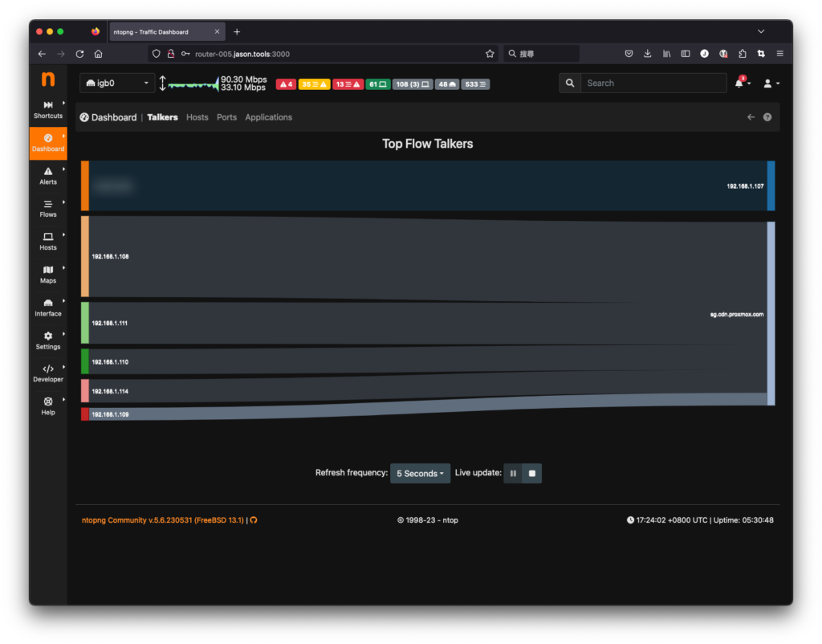Open the Developer sidebar menu
Image resolution: width=822 pixels, height=644 pixels.
pos(48,373)
